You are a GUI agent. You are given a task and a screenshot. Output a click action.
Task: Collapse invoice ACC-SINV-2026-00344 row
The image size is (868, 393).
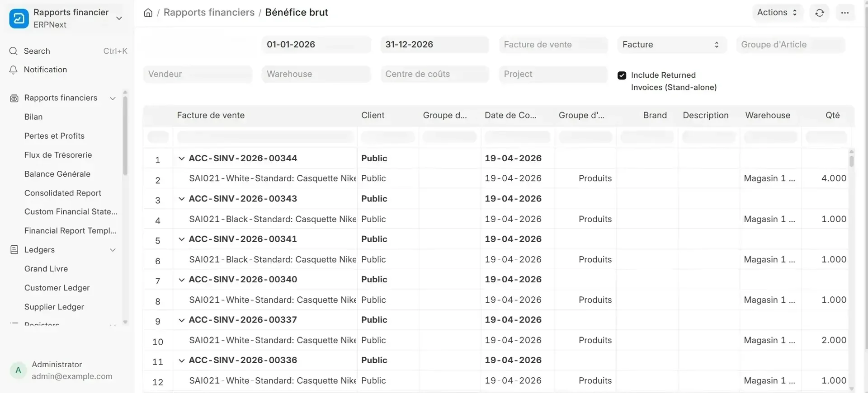[181, 159]
